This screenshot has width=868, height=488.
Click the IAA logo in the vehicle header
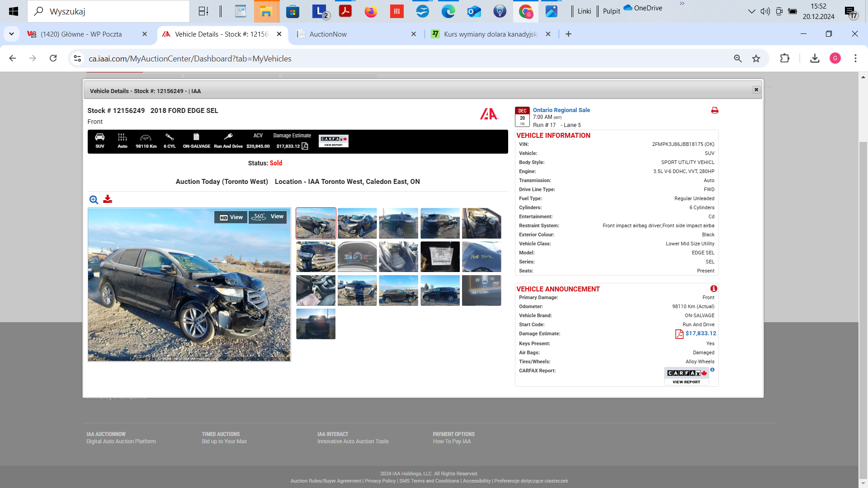[489, 114]
